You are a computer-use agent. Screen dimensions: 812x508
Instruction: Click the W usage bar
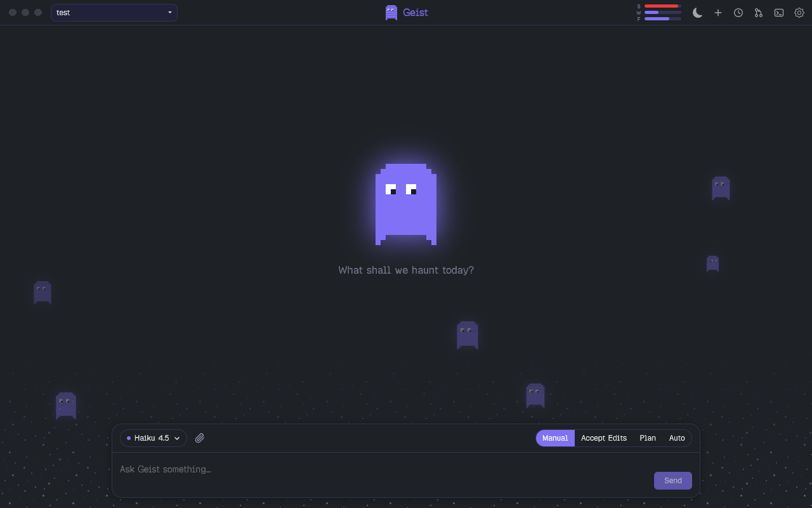[x=663, y=12]
